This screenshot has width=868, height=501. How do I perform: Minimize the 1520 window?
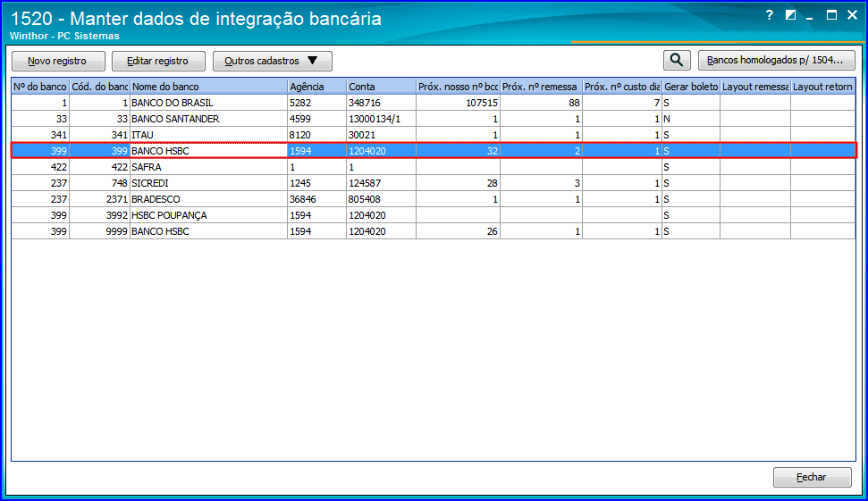(810, 17)
